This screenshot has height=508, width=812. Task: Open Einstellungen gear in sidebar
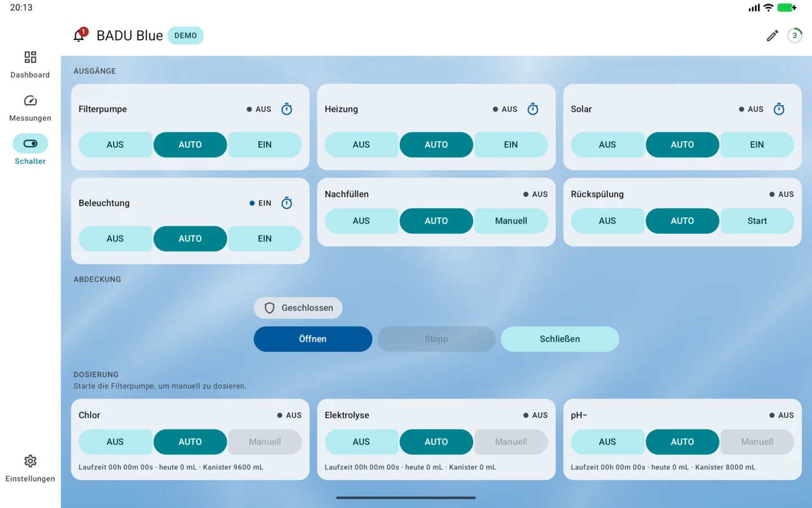pyautogui.click(x=30, y=468)
